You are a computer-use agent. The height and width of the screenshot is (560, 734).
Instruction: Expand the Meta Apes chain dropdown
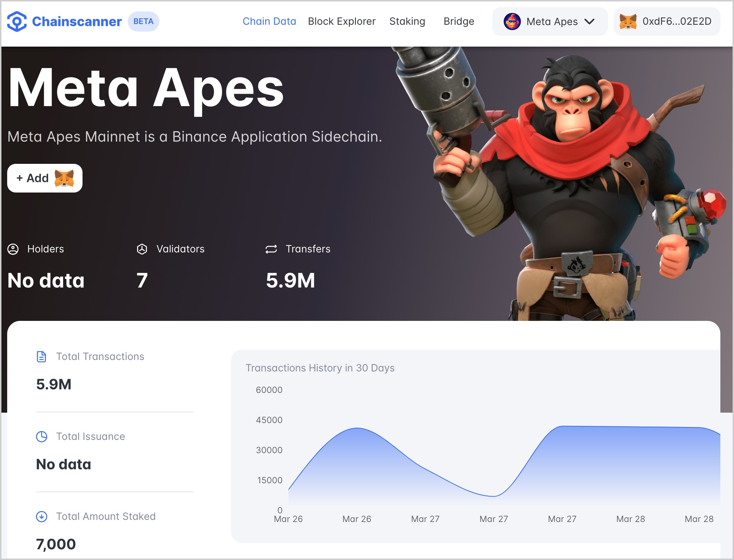pyautogui.click(x=550, y=22)
